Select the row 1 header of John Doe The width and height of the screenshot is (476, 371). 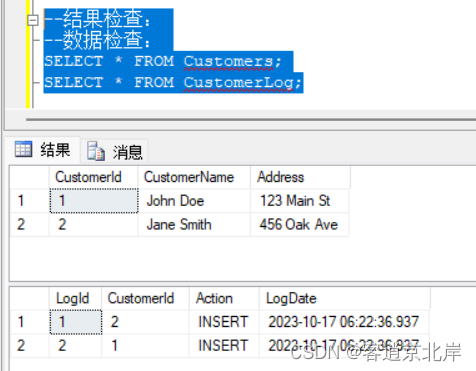[30, 201]
